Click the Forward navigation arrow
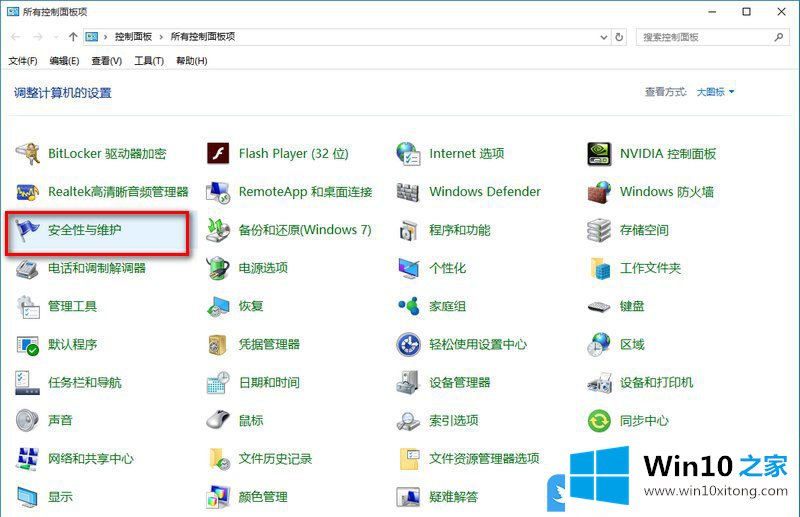 pos(38,37)
